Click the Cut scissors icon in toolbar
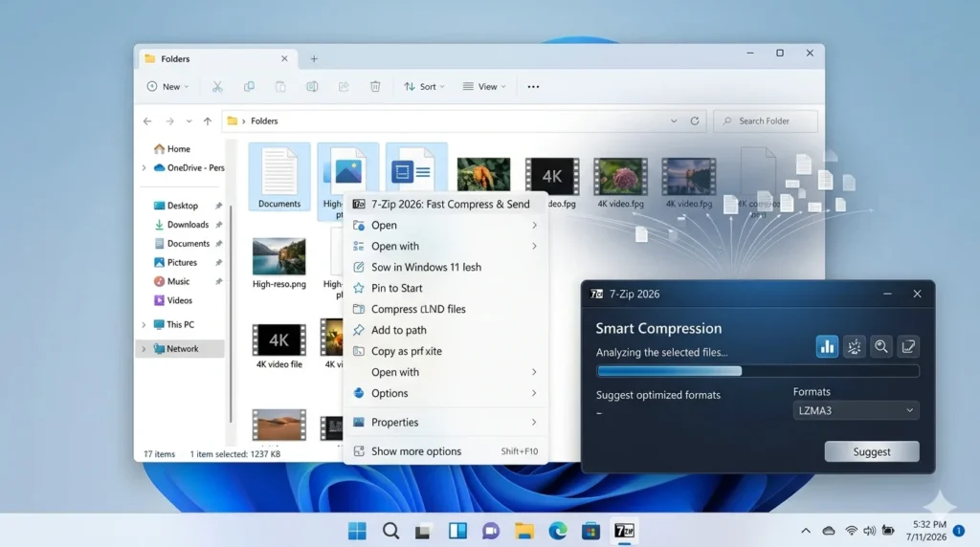Image resolution: width=980 pixels, height=547 pixels. [x=217, y=87]
